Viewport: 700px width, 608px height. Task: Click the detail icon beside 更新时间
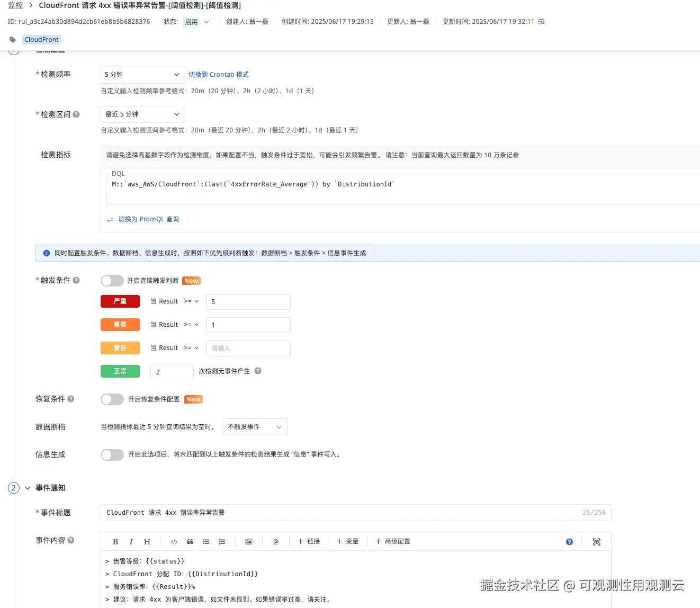pyautogui.click(x=541, y=22)
